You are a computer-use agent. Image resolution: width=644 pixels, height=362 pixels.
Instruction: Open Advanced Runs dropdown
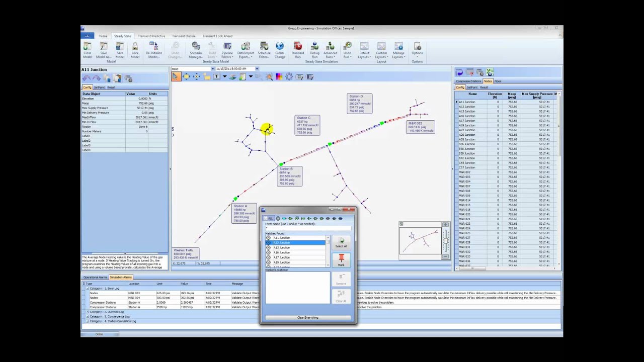[x=330, y=50]
